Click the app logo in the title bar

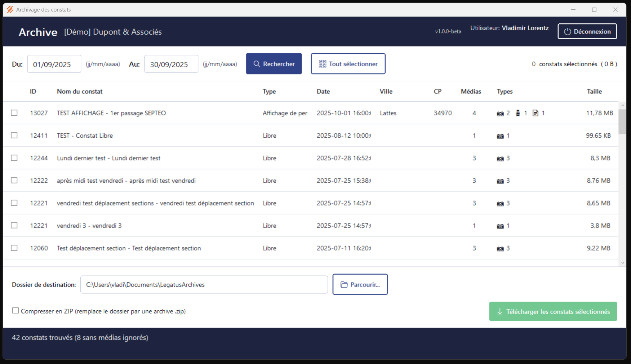click(x=10, y=10)
